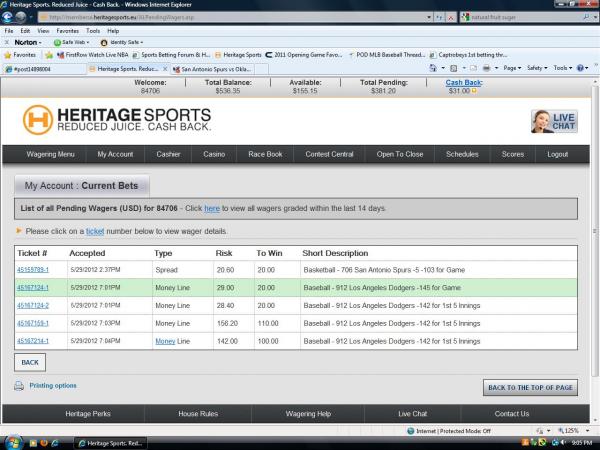Screen dimensions: 600x450
Task: Open the Windows Start menu orb
Action: [x=14, y=441]
